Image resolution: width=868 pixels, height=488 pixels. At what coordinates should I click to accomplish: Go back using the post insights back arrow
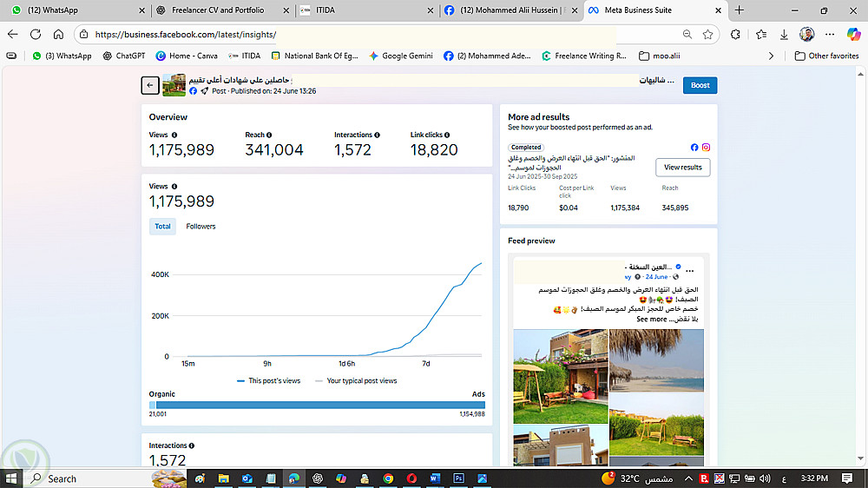pos(150,85)
